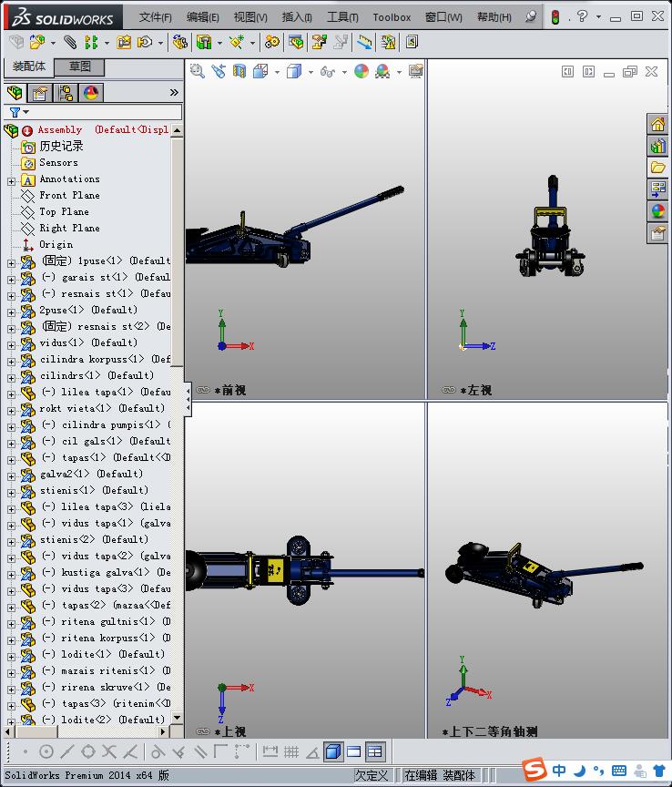Click the Previous View icon
672x787 pixels.
219,71
